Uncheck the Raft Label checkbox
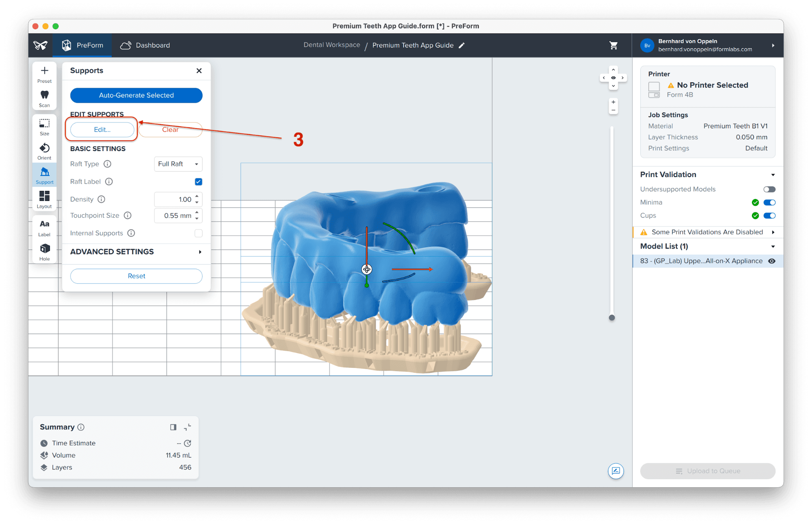The height and width of the screenshot is (525, 812). 198,181
